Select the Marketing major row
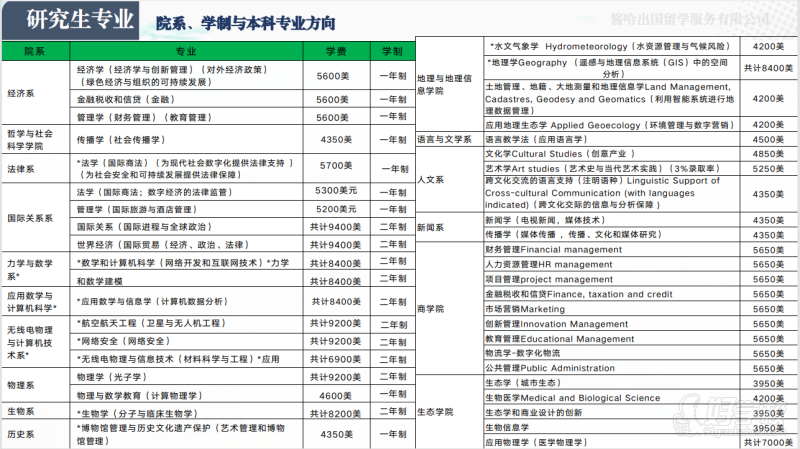 point(525,309)
